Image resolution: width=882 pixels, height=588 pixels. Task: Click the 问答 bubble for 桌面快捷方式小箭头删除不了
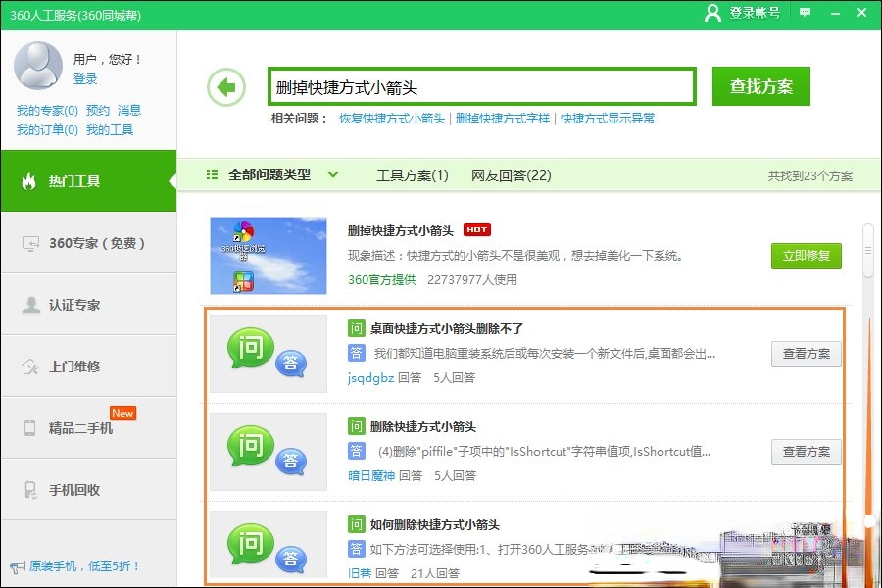tap(268, 353)
